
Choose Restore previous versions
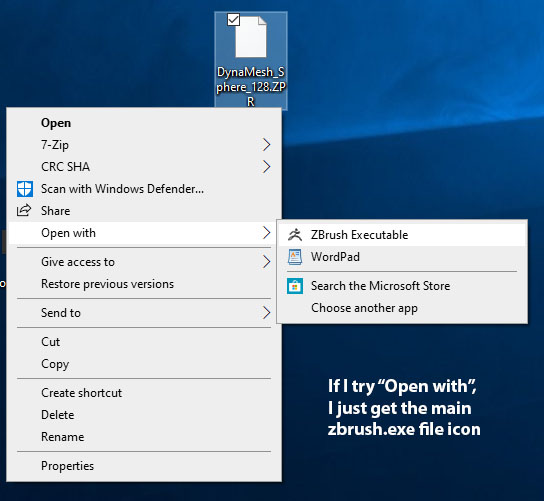click(x=144, y=284)
